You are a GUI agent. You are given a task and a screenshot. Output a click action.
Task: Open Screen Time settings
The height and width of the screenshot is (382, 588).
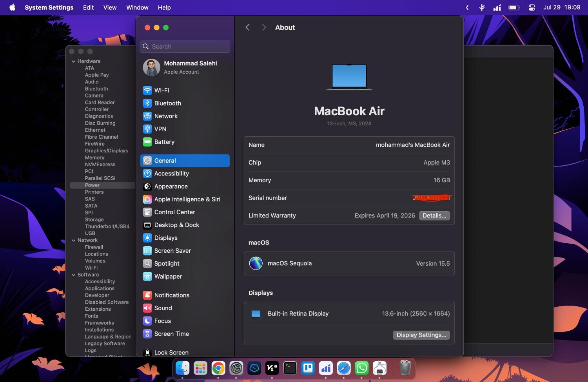[x=185, y=334]
